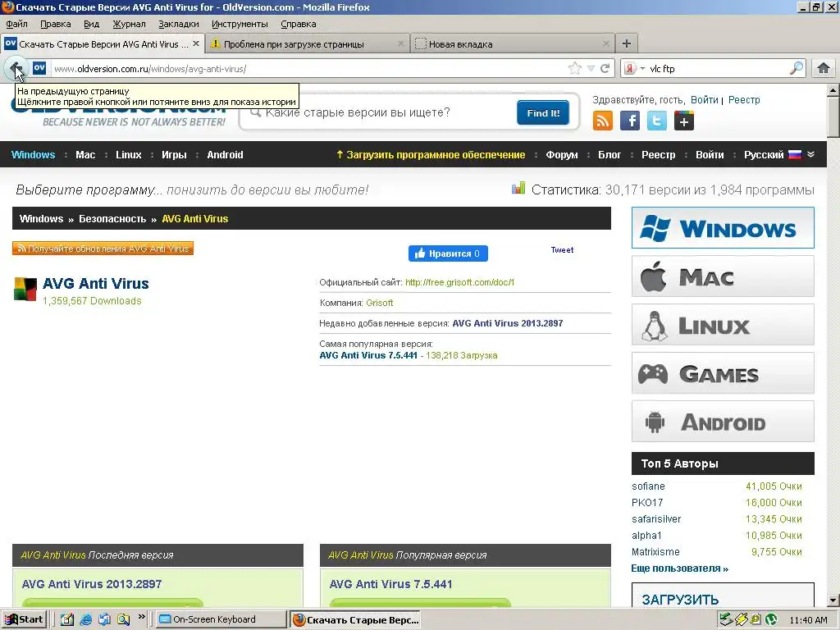The width and height of the screenshot is (840, 630).
Task: Click the Mac platform banner
Action: [x=723, y=276]
